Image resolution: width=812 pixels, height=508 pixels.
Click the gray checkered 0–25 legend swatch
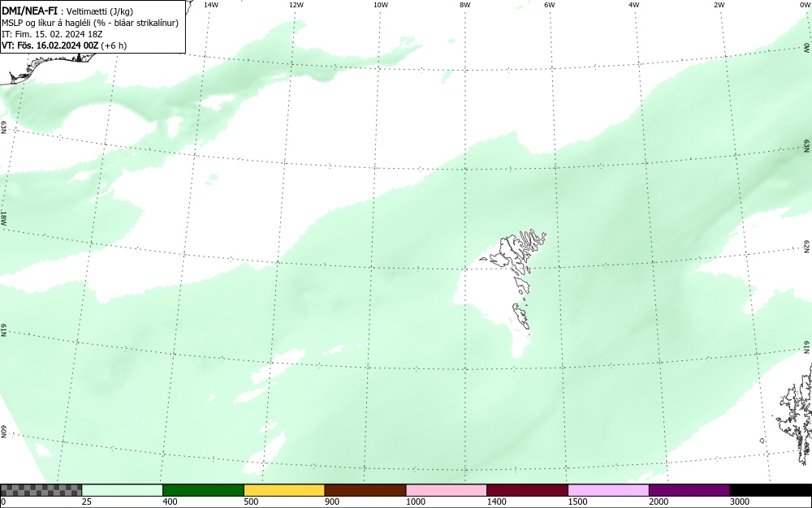[x=41, y=490]
